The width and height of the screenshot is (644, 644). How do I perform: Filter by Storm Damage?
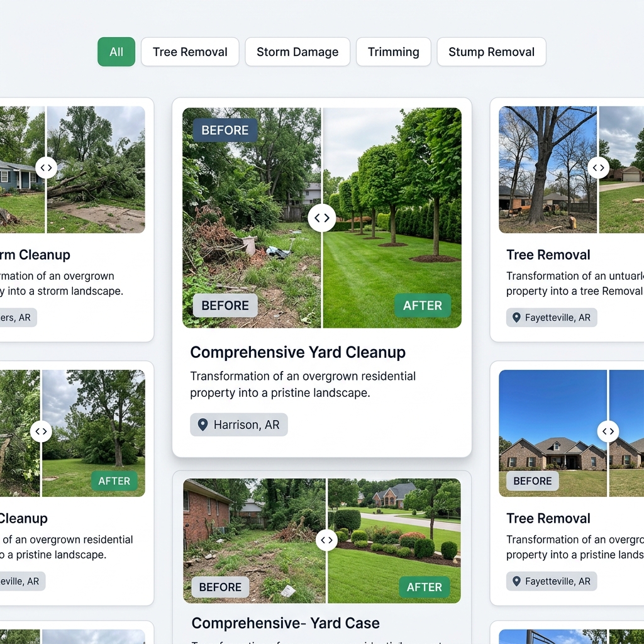click(x=297, y=52)
